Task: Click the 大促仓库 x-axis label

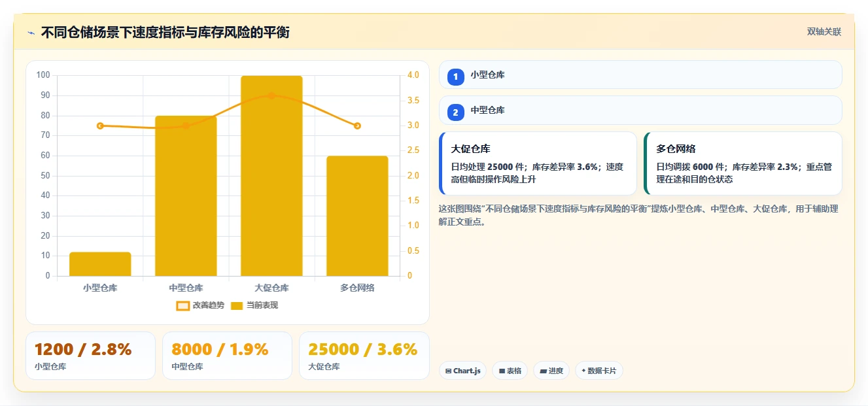Action: (x=271, y=288)
